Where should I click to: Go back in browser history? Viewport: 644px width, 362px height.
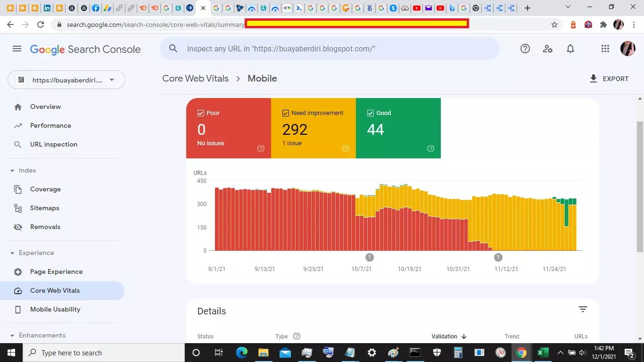10,25
